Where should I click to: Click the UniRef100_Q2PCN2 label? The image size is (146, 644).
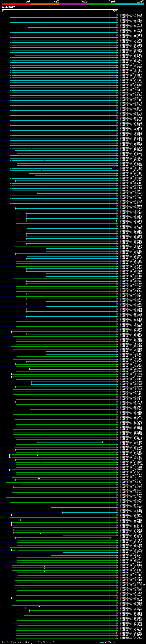(131, 67)
